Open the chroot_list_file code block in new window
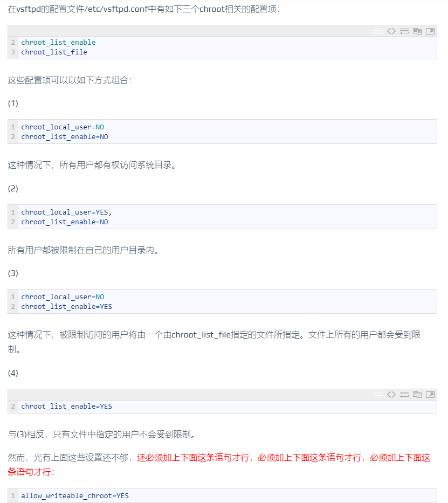 [430, 31]
